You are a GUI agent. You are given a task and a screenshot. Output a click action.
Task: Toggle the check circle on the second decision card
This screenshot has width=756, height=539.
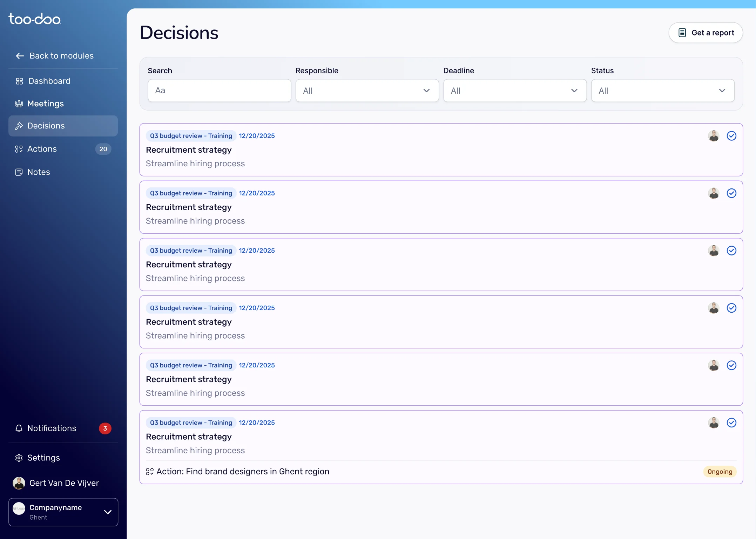click(x=731, y=193)
